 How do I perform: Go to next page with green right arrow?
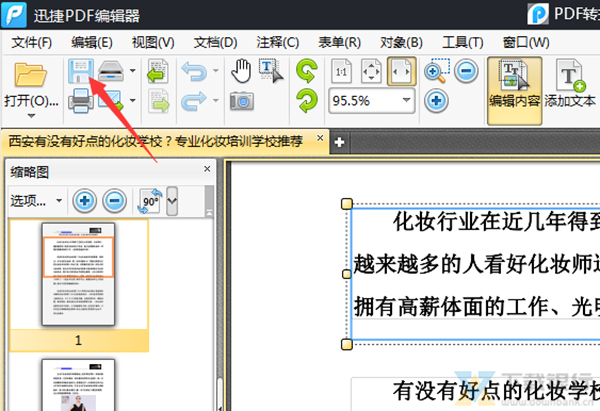tap(158, 101)
